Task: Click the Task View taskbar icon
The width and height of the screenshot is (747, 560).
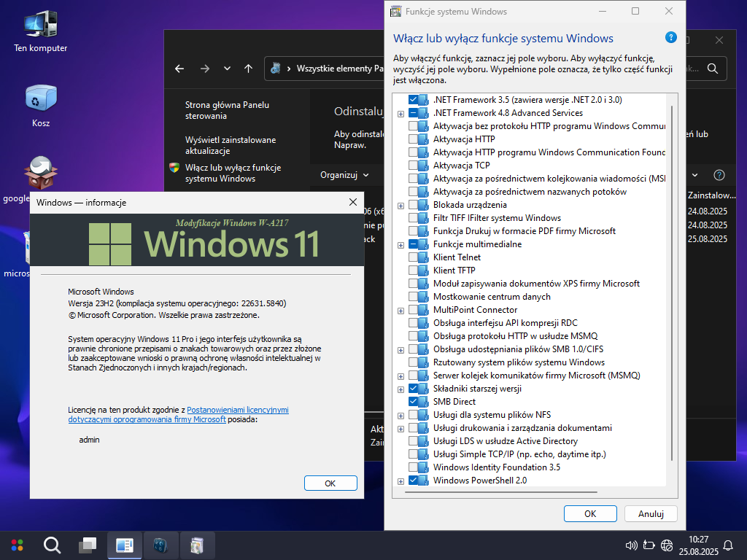Action: coord(88,545)
